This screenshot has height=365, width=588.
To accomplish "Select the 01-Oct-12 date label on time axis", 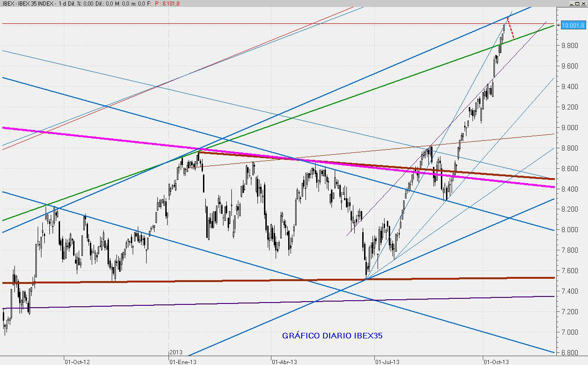I will point(77,361).
